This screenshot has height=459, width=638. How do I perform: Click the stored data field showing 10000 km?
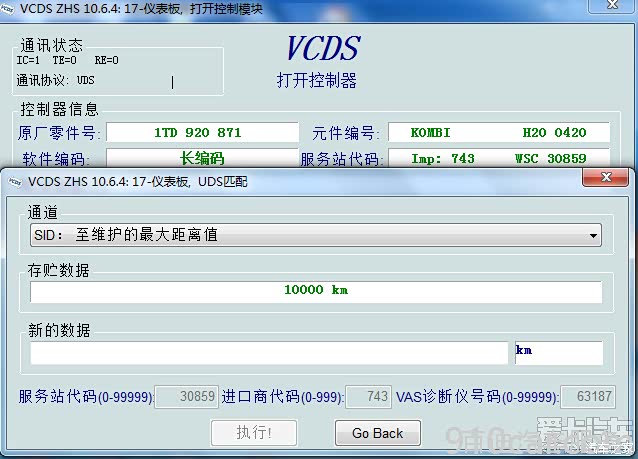point(316,292)
